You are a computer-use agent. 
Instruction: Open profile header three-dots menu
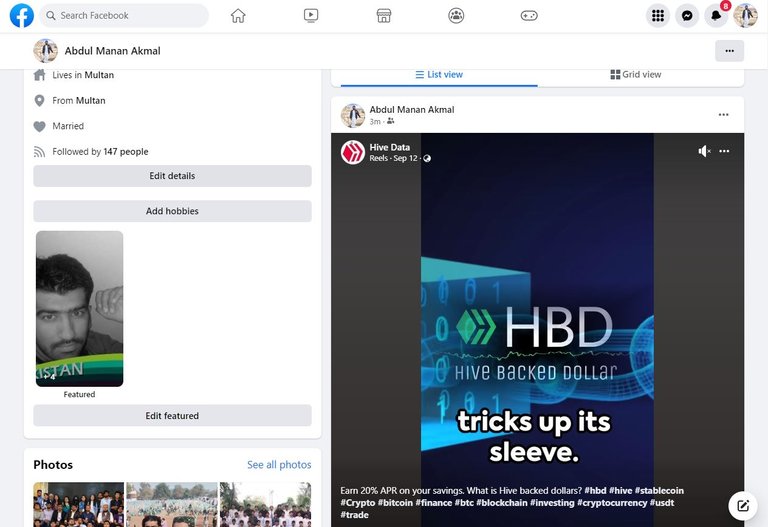coord(729,51)
